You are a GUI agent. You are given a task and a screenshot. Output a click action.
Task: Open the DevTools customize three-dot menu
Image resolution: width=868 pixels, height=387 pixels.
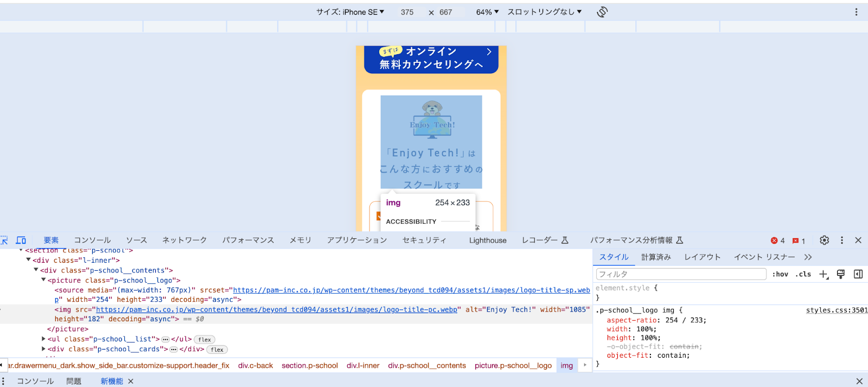pyautogui.click(x=842, y=240)
